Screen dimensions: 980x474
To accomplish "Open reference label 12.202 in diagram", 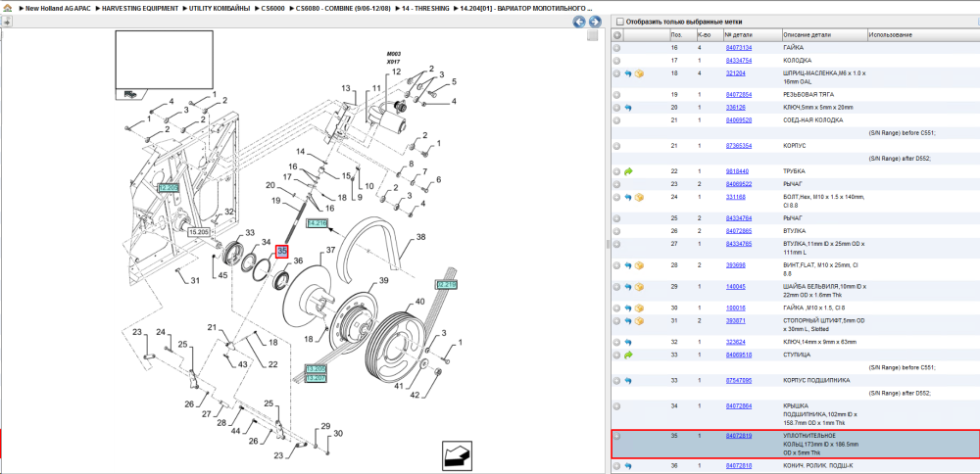I will [x=169, y=187].
